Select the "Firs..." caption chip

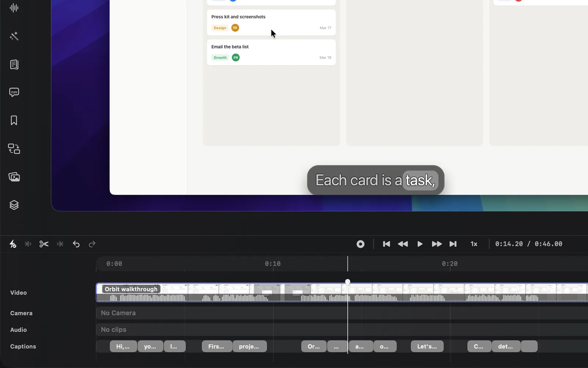pos(217,346)
